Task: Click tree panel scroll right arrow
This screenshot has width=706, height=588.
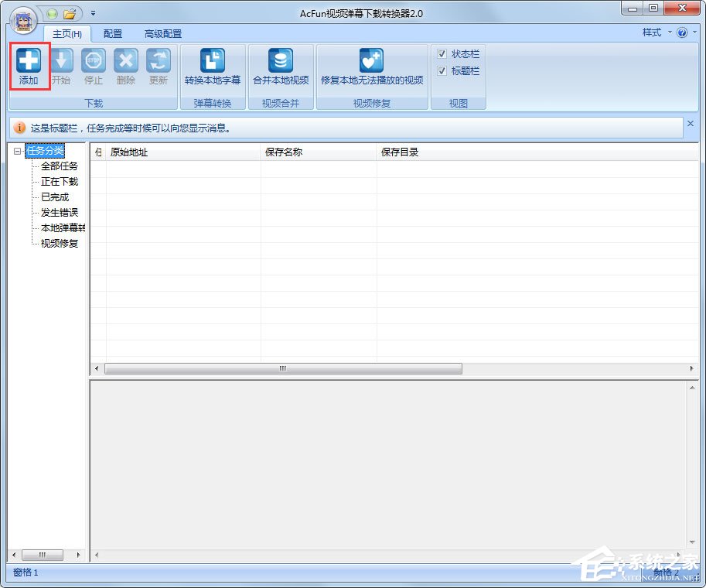Action: pos(78,555)
